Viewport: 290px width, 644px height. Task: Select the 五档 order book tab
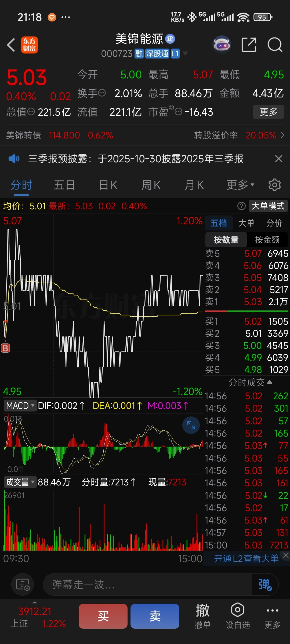coord(219,223)
